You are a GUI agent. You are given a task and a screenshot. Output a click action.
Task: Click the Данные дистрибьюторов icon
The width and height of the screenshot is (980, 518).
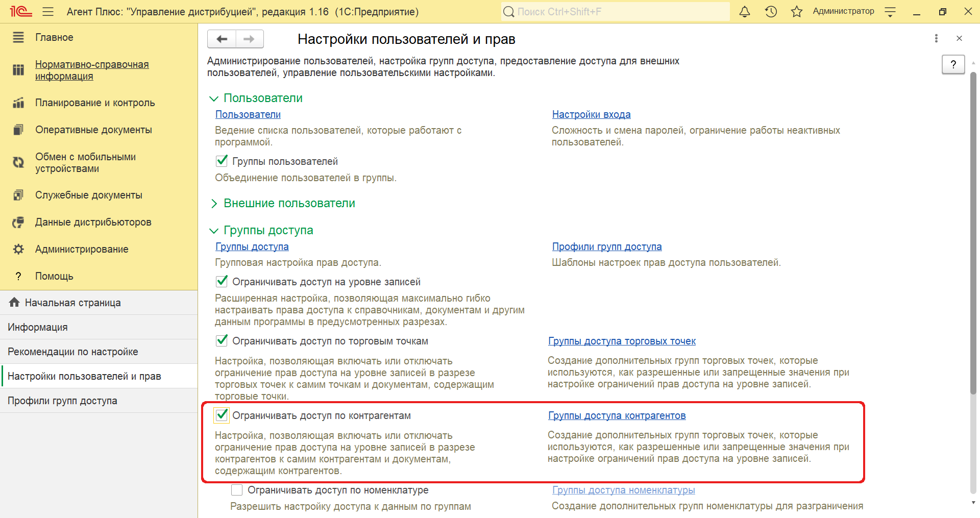pos(18,222)
